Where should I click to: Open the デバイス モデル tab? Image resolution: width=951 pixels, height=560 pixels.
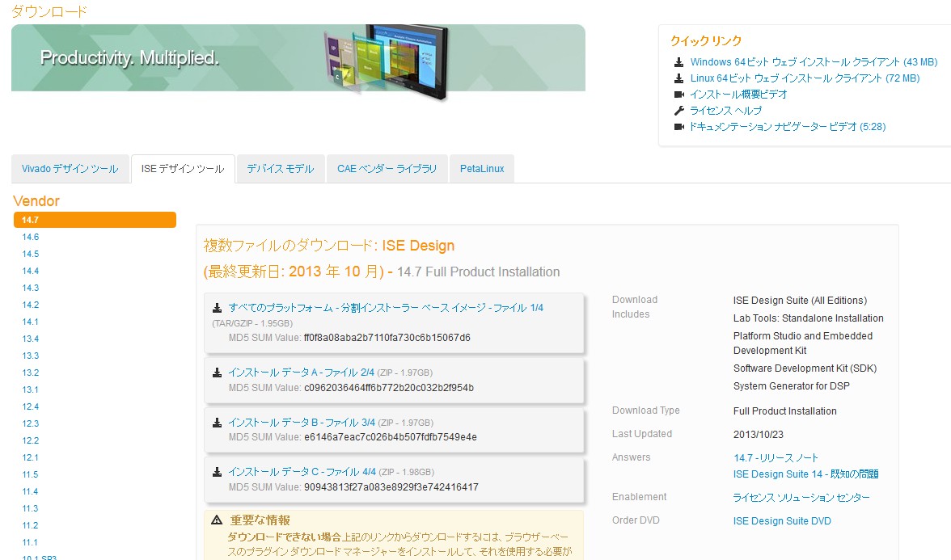coord(280,168)
